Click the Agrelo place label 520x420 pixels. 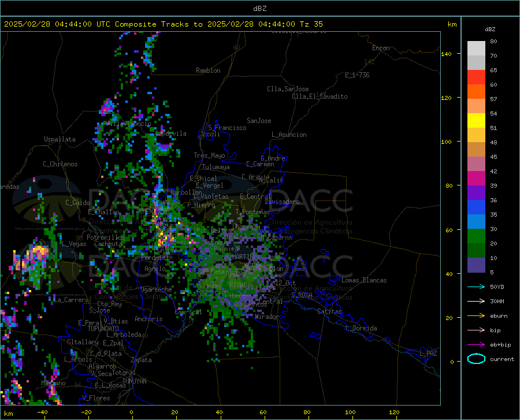(155, 269)
